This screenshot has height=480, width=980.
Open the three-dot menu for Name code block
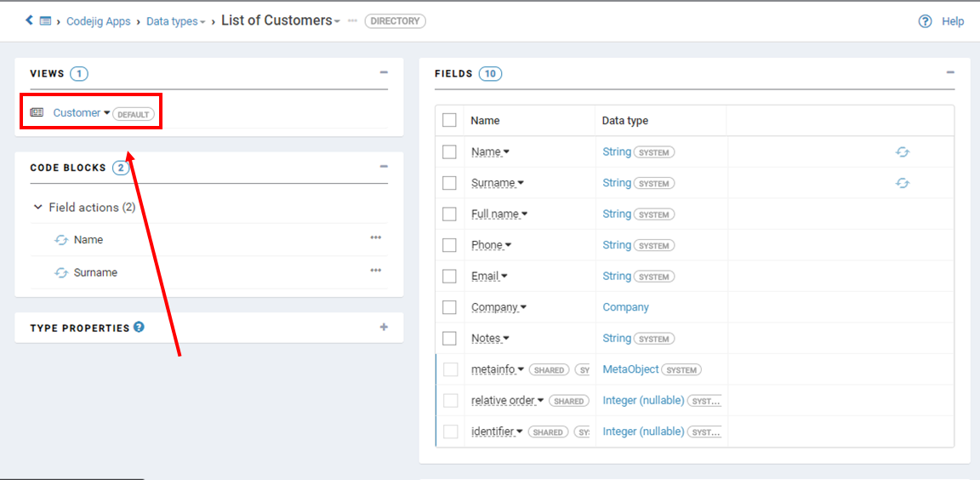coord(376,238)
